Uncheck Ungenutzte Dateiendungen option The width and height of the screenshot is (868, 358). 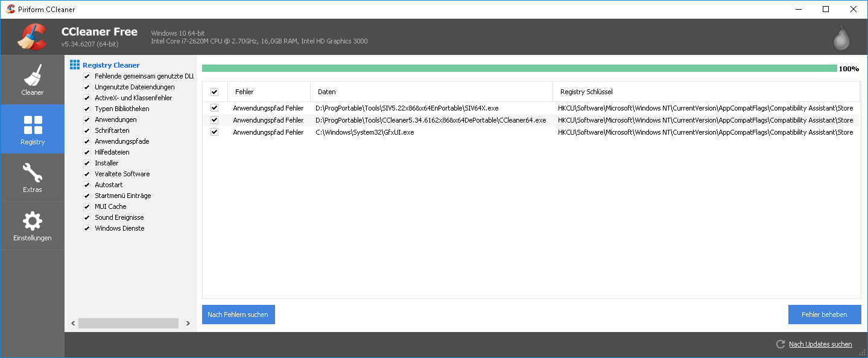pos(87,88)
